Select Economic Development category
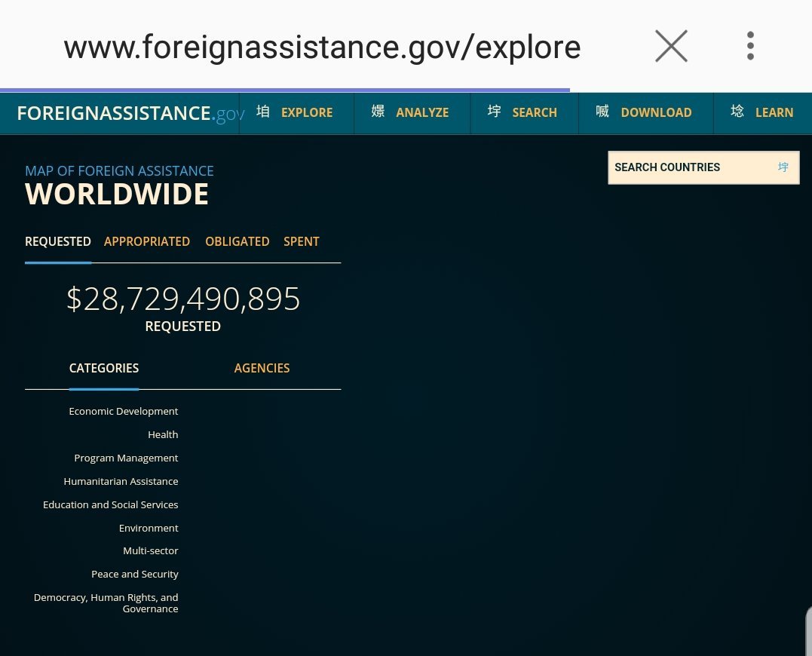 coord(123,411)
